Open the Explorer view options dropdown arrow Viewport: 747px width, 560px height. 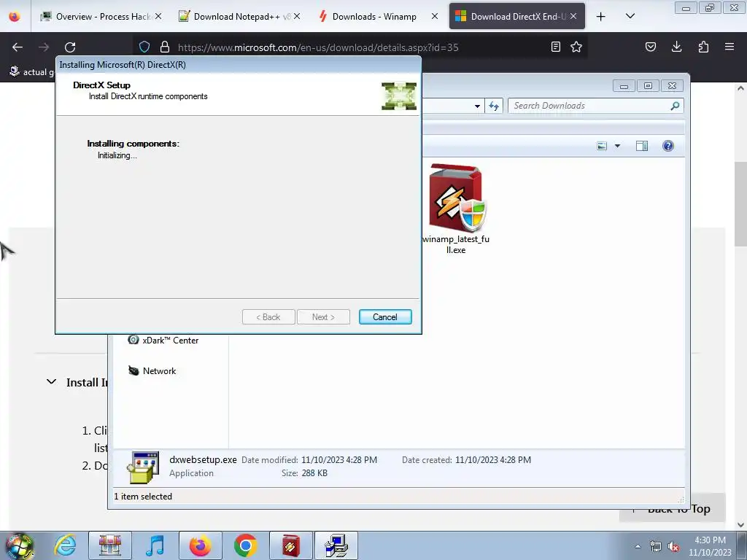tap(617, 146)
